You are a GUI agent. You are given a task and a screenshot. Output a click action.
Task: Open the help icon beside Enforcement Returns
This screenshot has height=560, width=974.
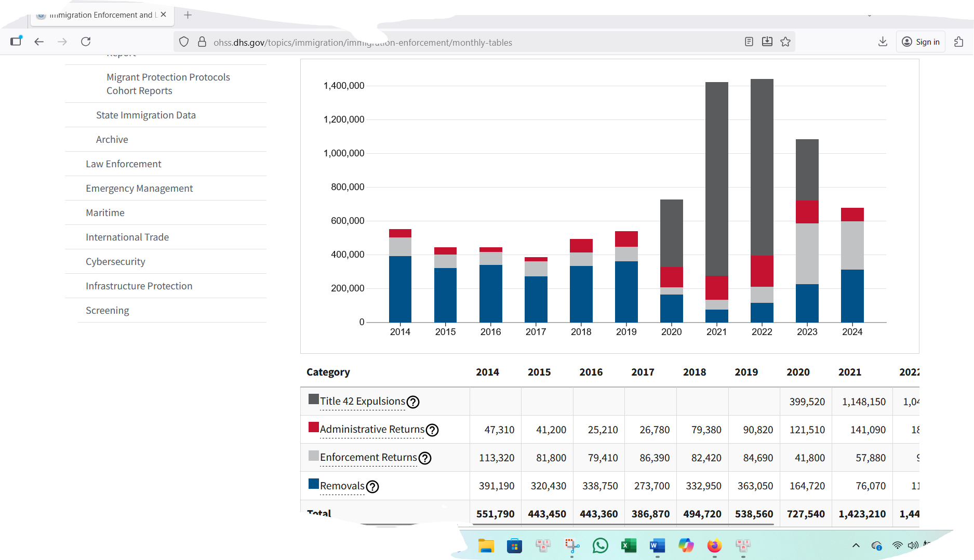[x=425, y=458]
